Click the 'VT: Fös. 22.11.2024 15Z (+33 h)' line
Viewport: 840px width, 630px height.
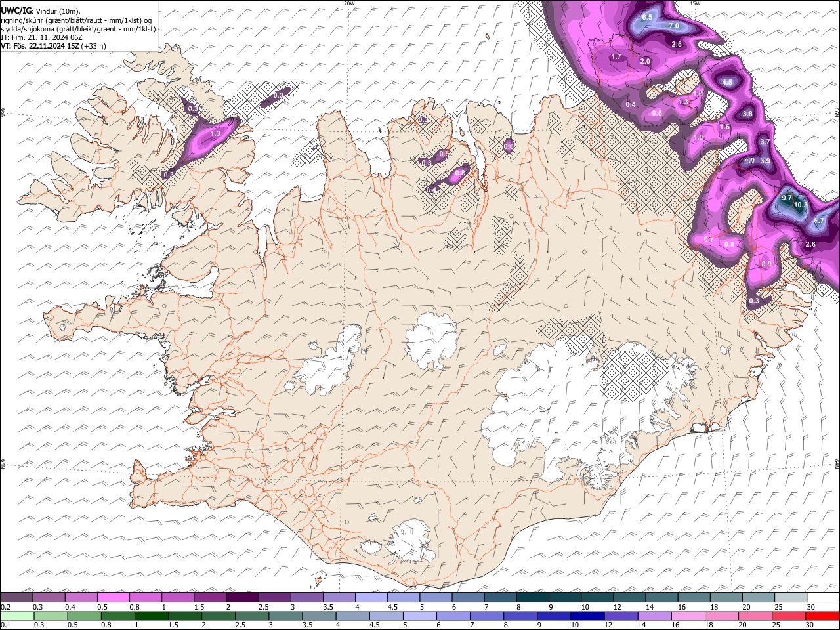tap(53, 46)
